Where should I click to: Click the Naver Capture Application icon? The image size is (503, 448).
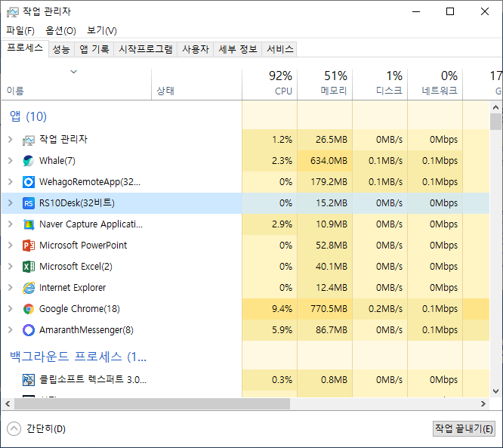29,224
